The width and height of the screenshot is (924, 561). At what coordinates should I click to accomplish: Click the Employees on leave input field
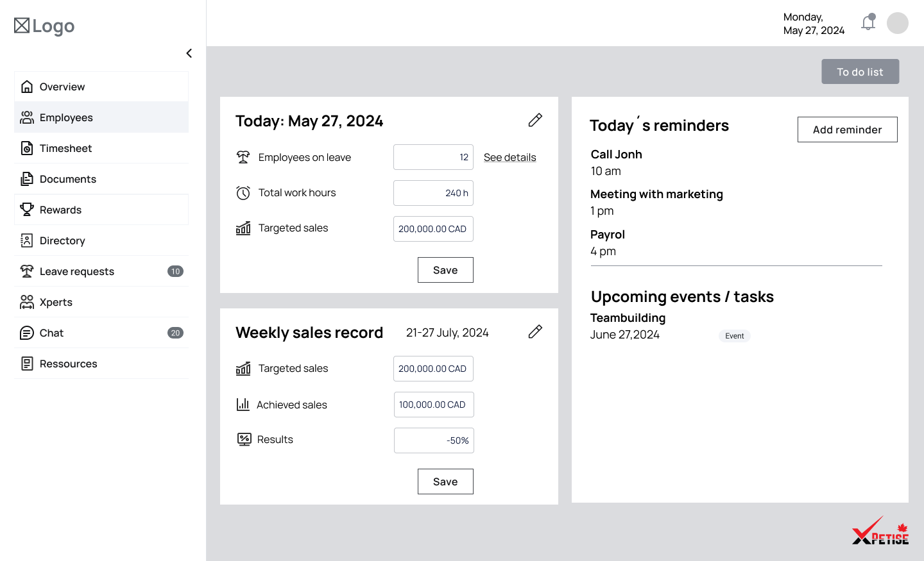coord(433,157)
